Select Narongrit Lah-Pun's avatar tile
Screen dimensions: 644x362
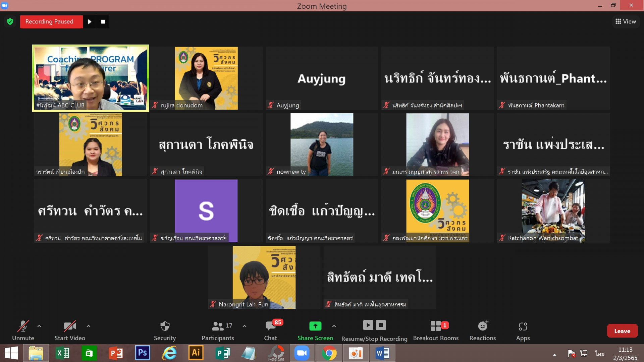264,277
